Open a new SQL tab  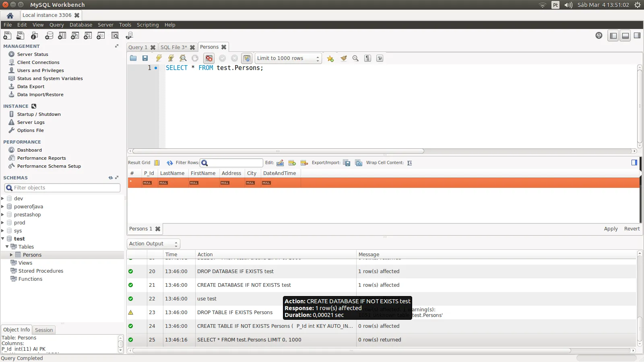tap(7, 36)
